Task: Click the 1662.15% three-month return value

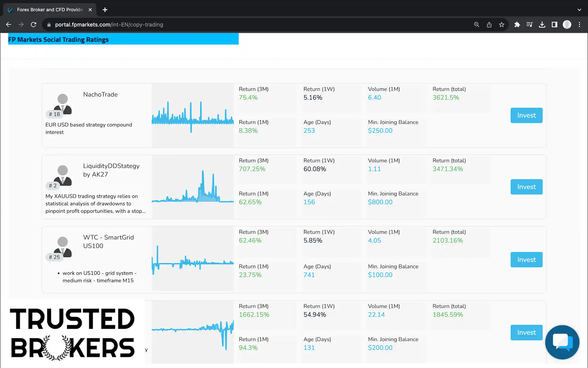Action: [254, 315]
